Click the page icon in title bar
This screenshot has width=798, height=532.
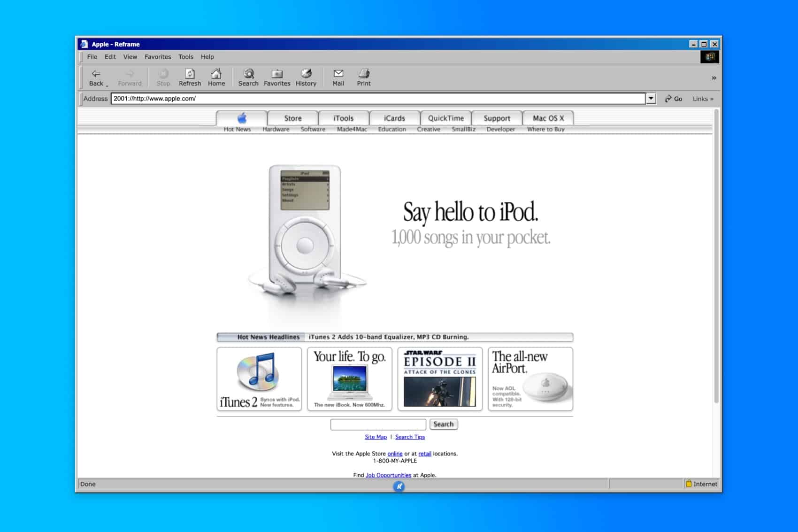[x=84, y=44]
